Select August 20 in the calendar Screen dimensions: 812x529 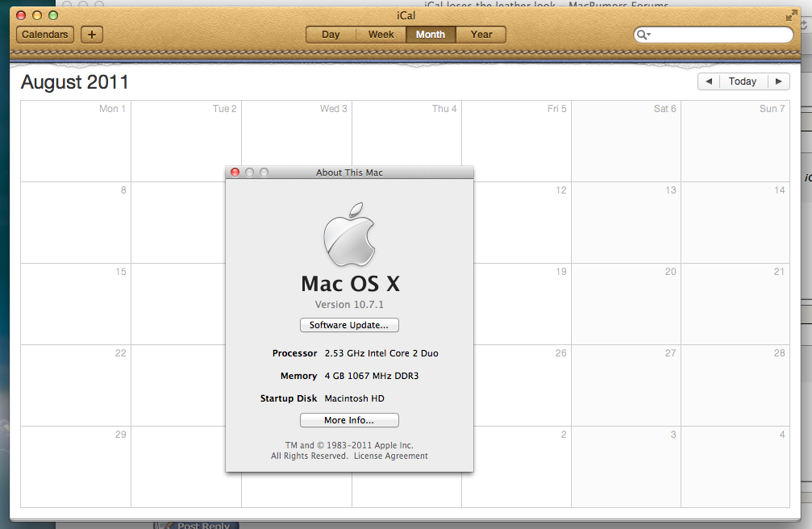click(x=626, y=304)
